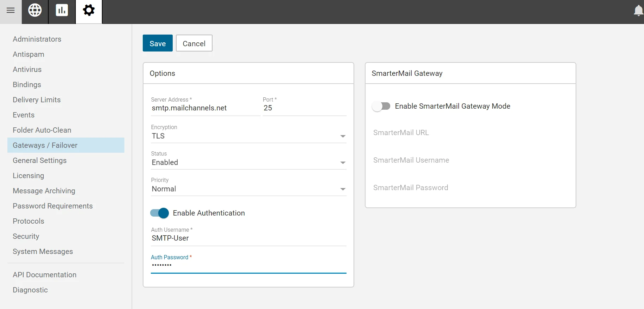Open API Documentation link
Screen dimensions: 644x309
[x=44, y=275]
